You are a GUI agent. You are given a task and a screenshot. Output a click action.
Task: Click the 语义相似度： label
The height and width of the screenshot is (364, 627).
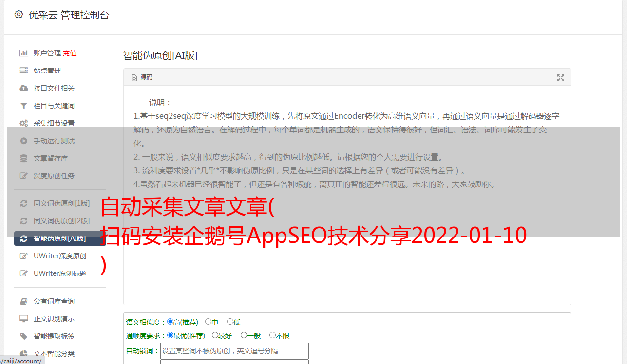146,322
